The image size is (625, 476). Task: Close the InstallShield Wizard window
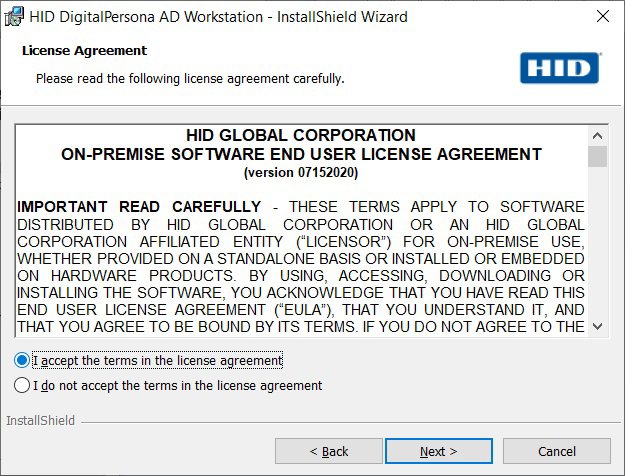[602, 17]
